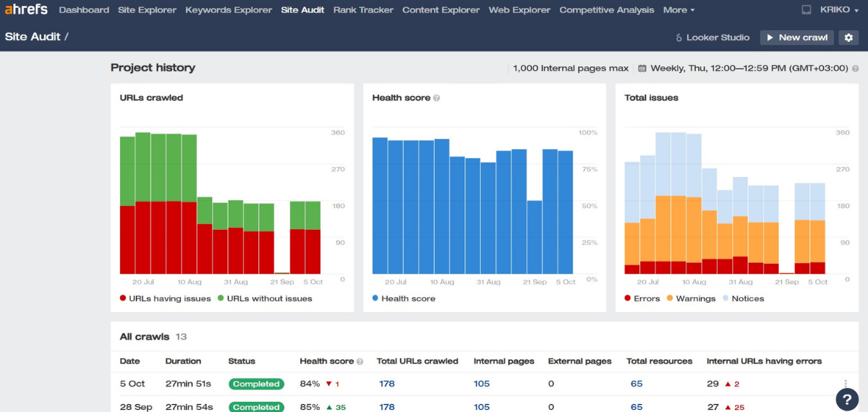Click the Health score column info icon
The width and height of the screenshot is (868, 412).
pos(359,361)
